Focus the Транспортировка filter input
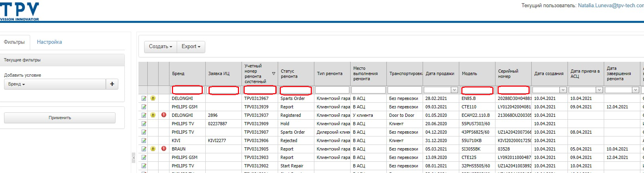The height and width of the screenshot is (173, 644). coord(405,90)
